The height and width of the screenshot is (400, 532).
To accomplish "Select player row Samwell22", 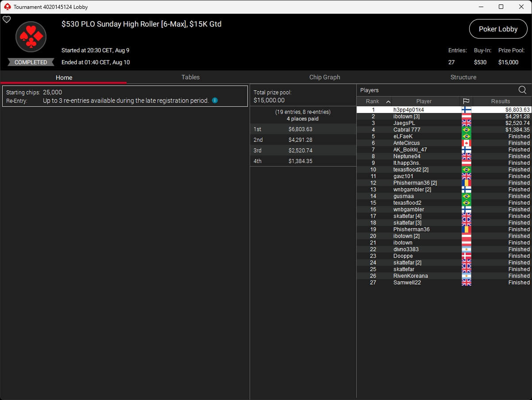I will (444, 283).
